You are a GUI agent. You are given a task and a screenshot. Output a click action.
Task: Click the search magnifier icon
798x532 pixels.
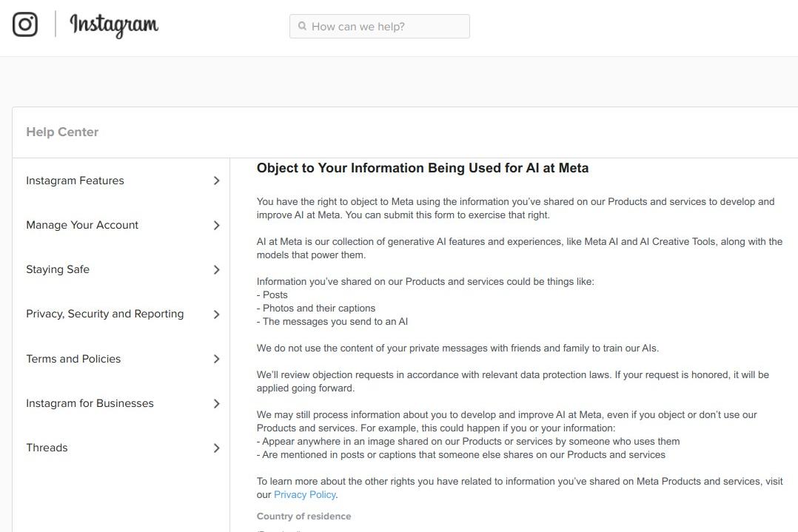[302, 26]
